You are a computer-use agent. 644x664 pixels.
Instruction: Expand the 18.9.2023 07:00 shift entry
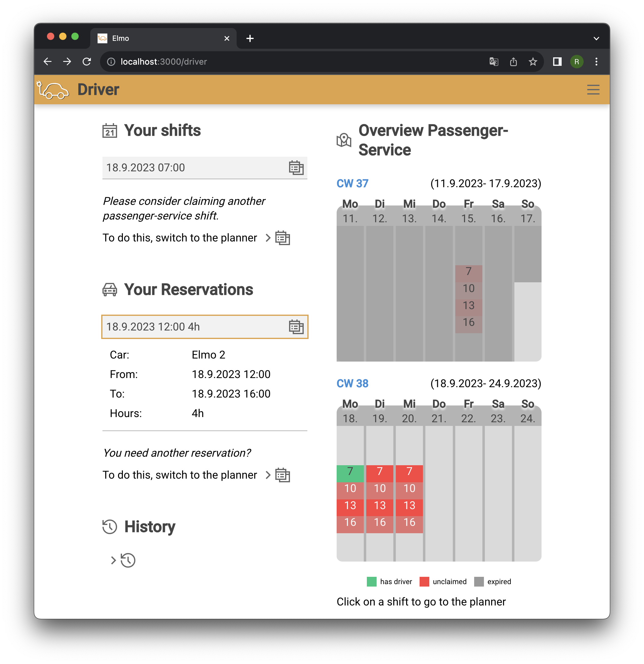pyautogui.click(x=205, y=168)
